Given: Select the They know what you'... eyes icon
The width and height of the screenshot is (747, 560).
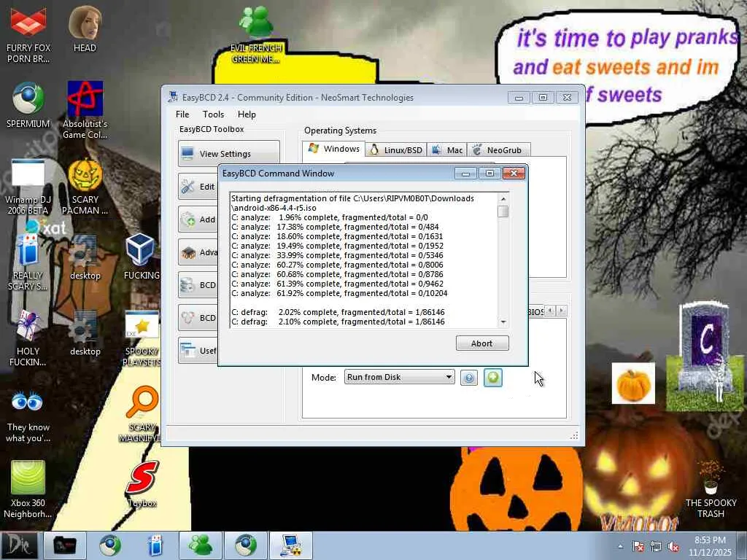Looking at the screenshot, I should tap(28, 416).
